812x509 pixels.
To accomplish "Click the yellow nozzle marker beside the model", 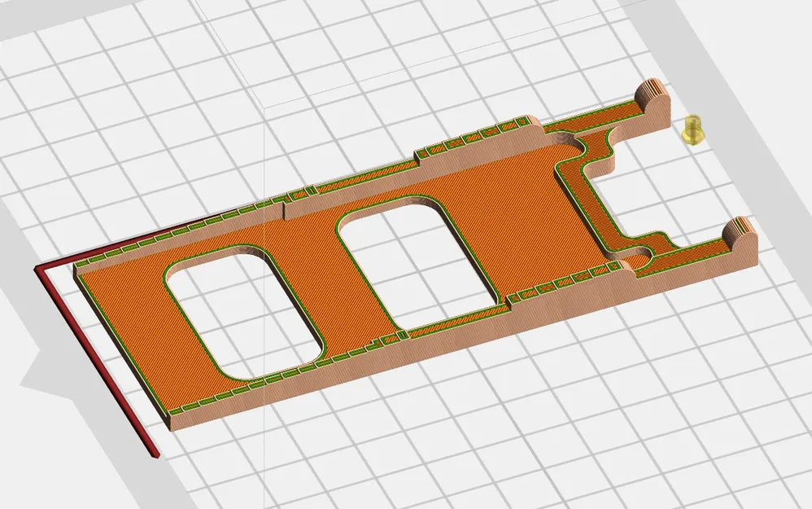I will pos(692,129).
